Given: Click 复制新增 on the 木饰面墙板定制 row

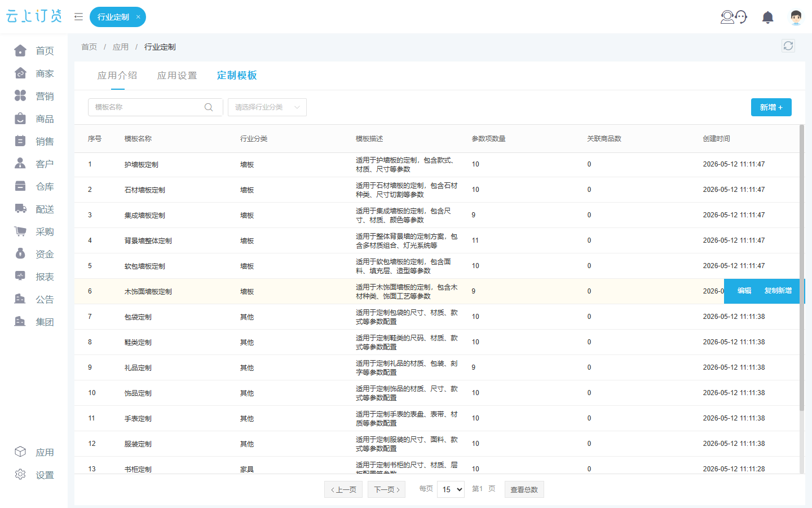Looking at the screenshot, I should pyautogui.click(x=778, y=291).
